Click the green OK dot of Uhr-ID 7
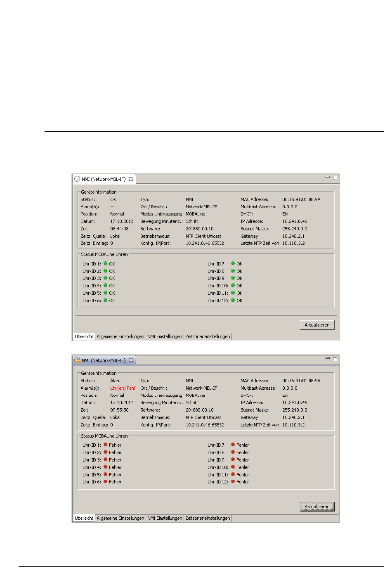Screen dimensions: 392x573 (x=233, y=263)
